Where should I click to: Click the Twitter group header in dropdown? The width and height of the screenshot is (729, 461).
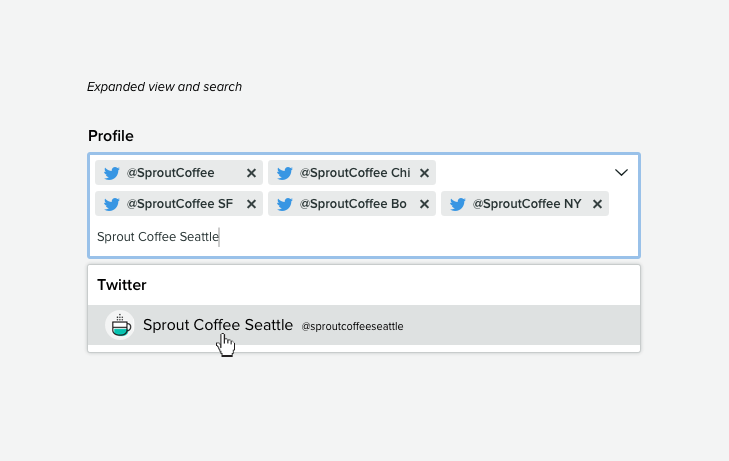point(122,285)
